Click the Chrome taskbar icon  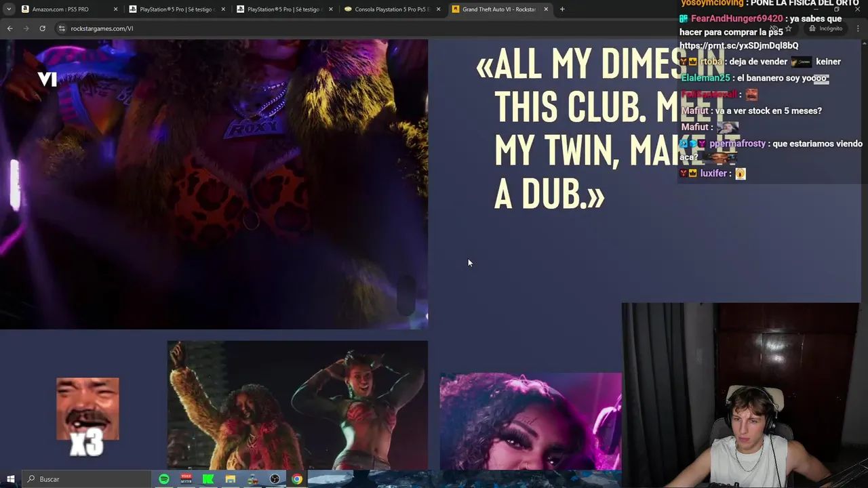(x=297, y=479)
